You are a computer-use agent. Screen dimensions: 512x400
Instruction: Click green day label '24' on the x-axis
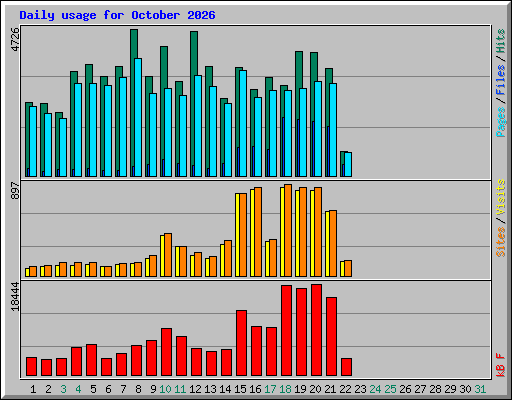click(x=375, y=389)
